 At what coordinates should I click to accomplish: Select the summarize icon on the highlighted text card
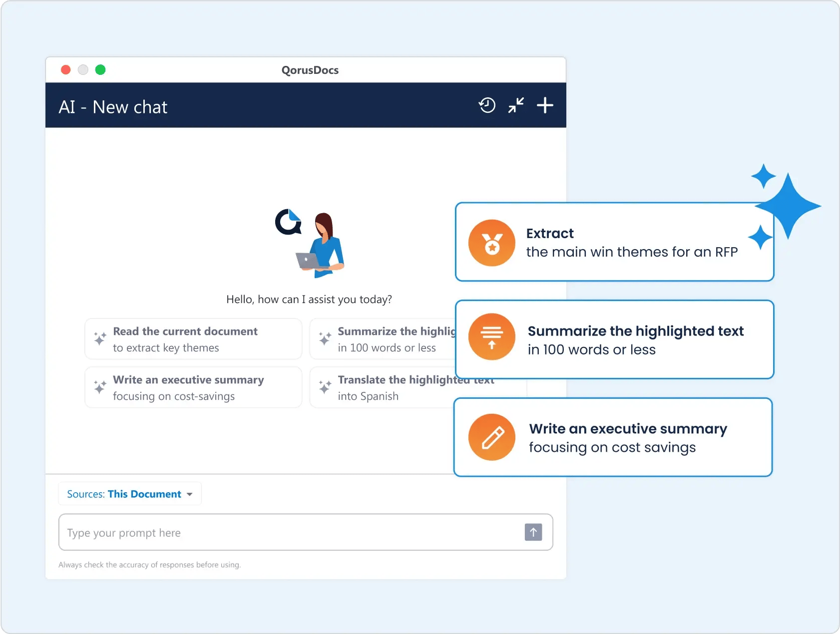pos(492,337)
